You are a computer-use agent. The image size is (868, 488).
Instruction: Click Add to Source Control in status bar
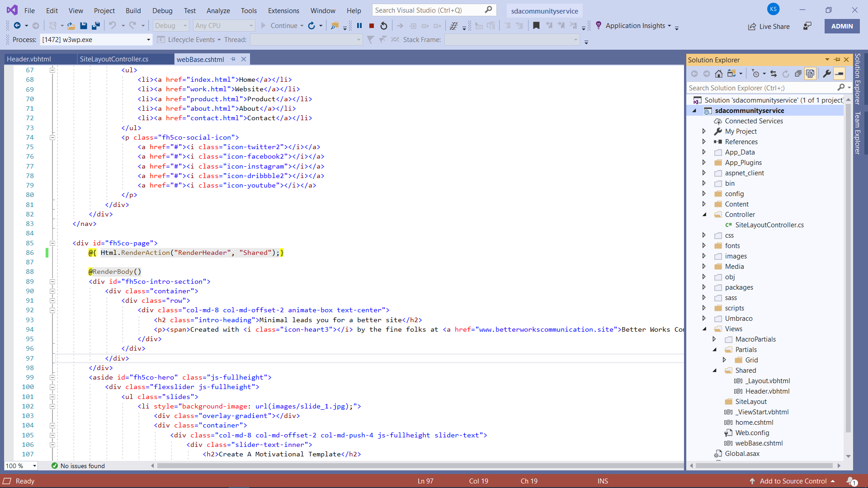[x=792, y=481]
